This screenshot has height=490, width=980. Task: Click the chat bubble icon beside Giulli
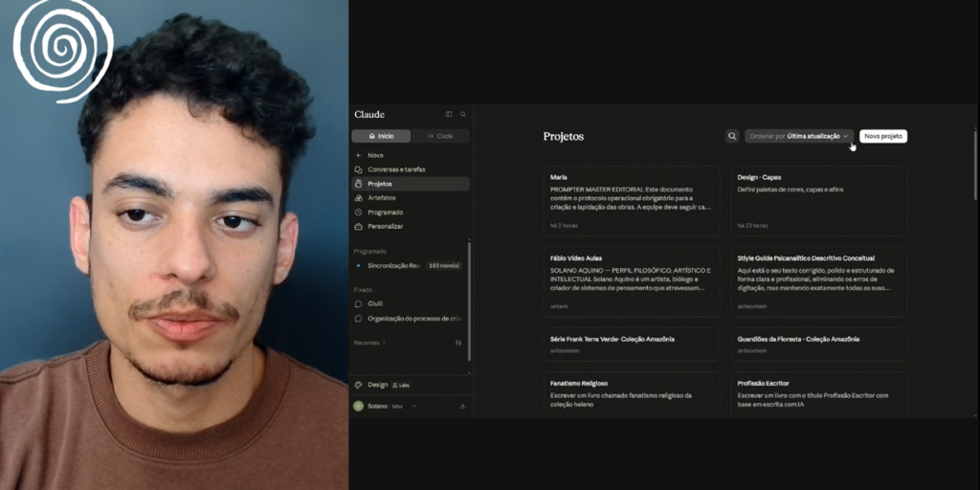[x=358, y=303]
